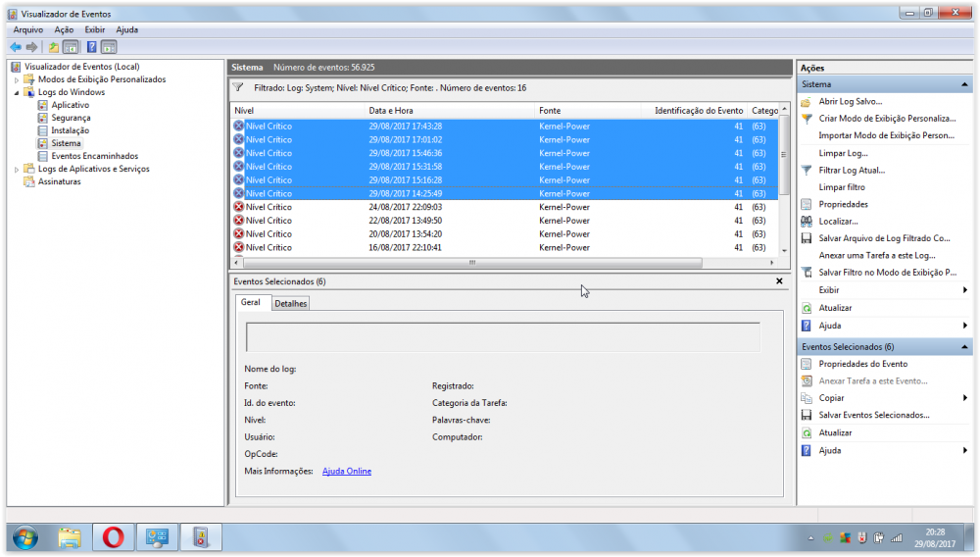Screen dimensions: 980x557
Task: Click Localizar with the binoculars icon
Action: click(838, 222)
